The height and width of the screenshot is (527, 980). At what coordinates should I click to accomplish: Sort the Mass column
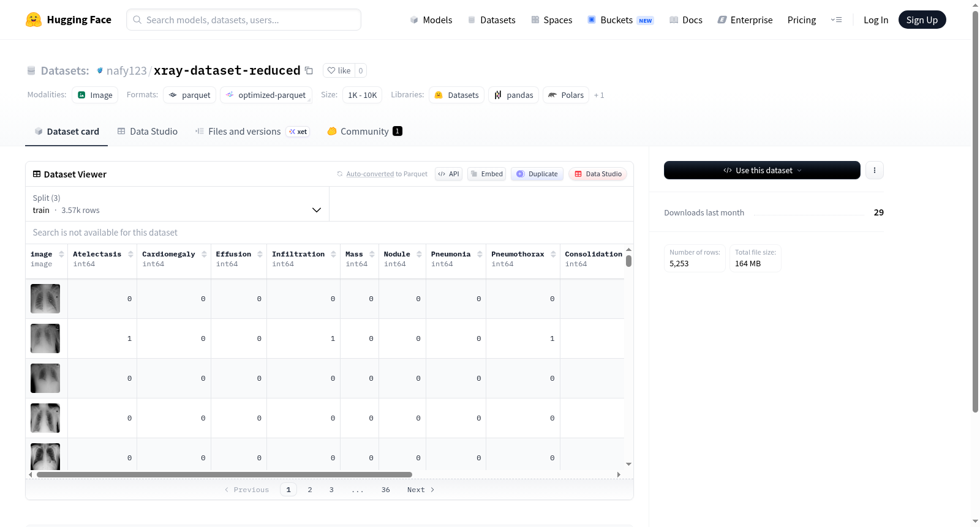372,254
